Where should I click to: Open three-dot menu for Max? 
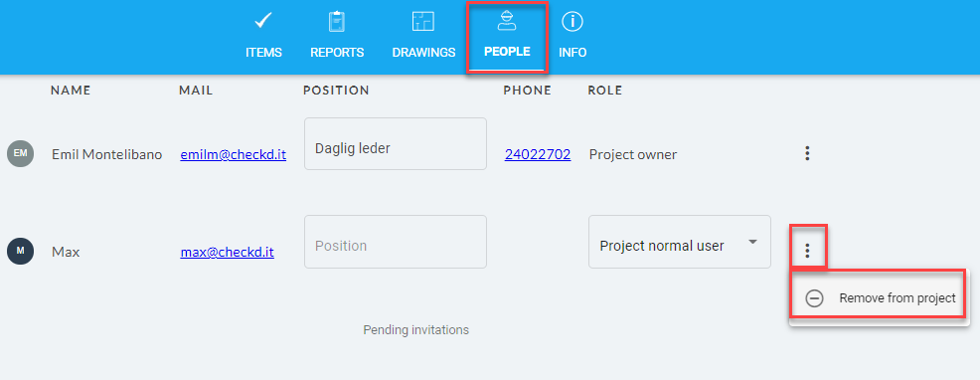807,251
